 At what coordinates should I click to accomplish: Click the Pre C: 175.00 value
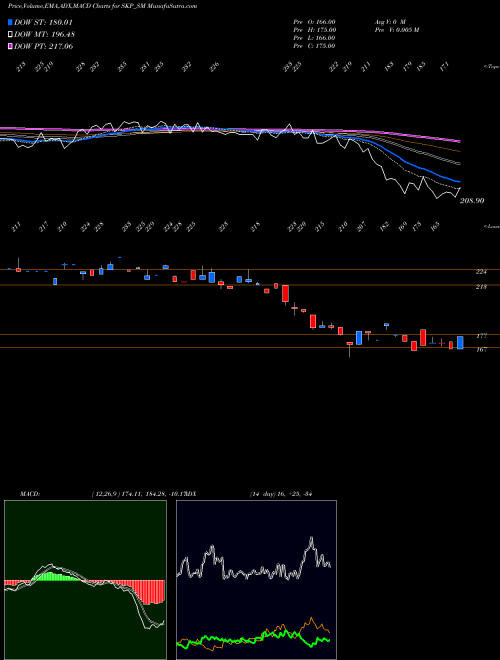point(314,46)
